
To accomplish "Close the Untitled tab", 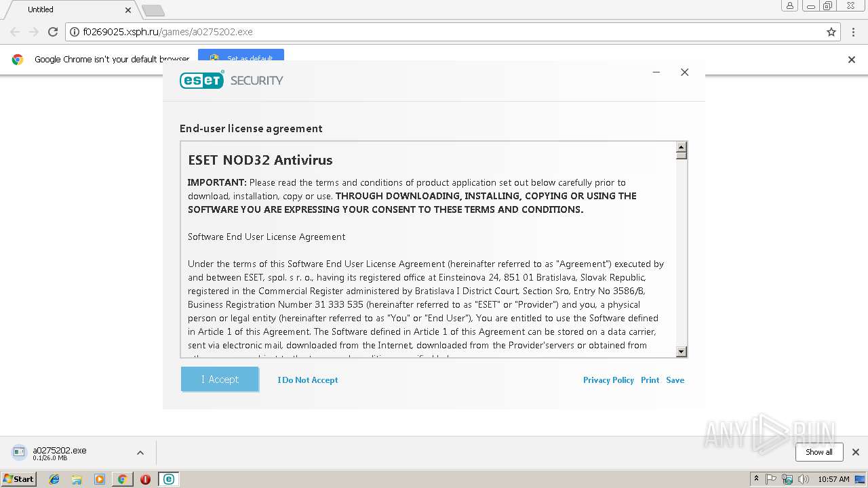I will tap(128, 10).
